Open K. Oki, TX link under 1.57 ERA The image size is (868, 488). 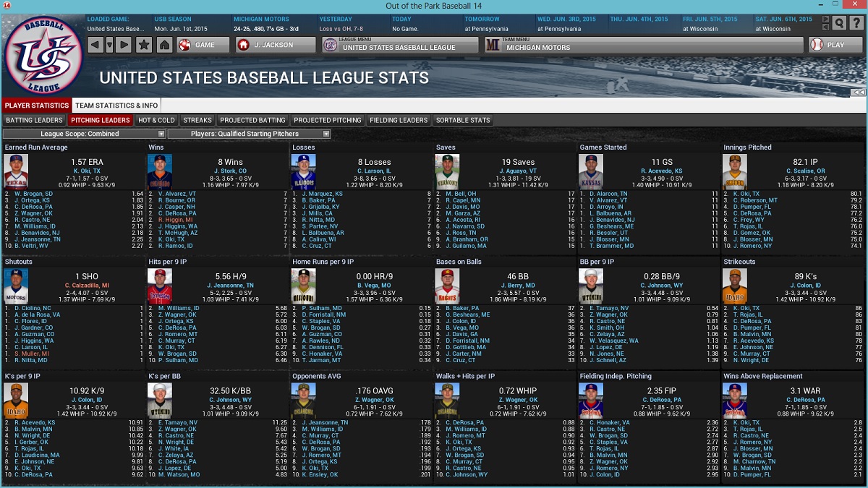[x=87, y=171]
